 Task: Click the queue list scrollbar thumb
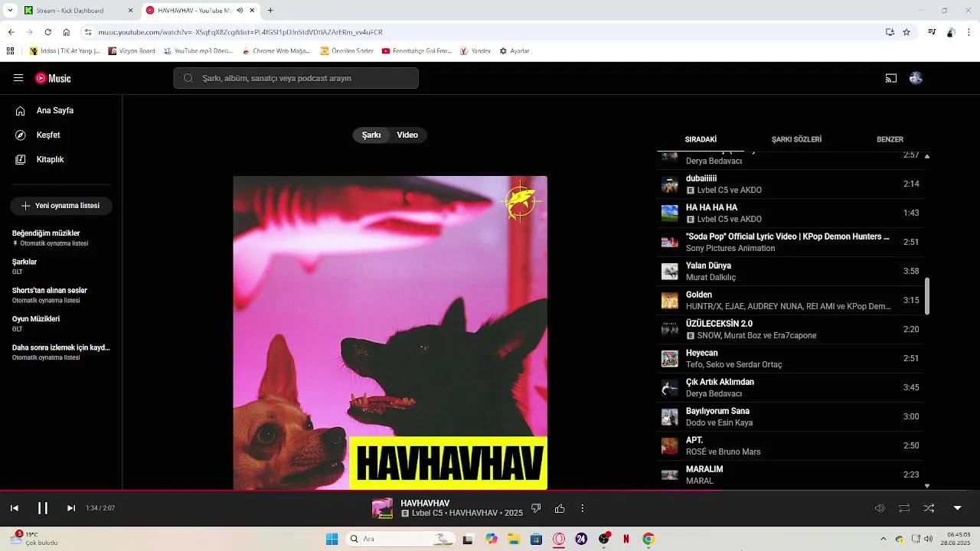tap(927, 296)
